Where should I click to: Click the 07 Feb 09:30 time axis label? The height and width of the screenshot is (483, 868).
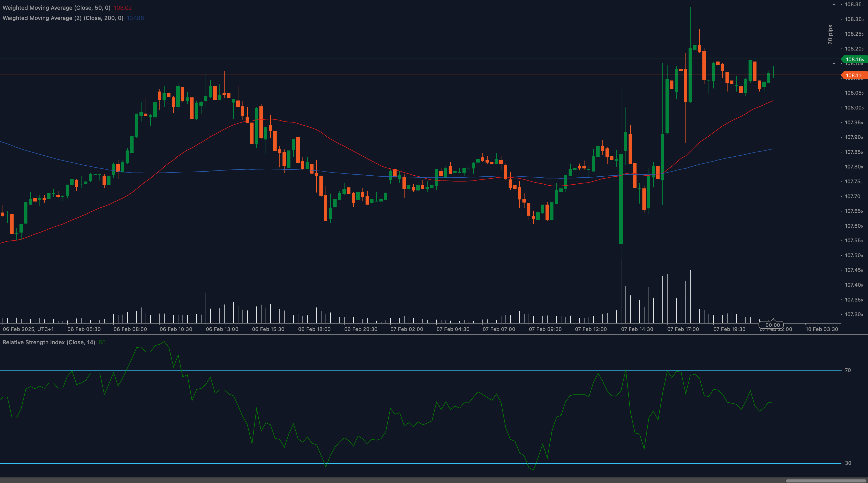pyautogui.click(x=545, y=329)
